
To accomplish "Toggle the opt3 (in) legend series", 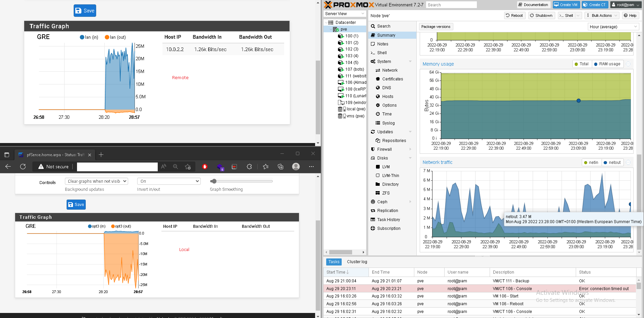I will click(x=97, y=226).
